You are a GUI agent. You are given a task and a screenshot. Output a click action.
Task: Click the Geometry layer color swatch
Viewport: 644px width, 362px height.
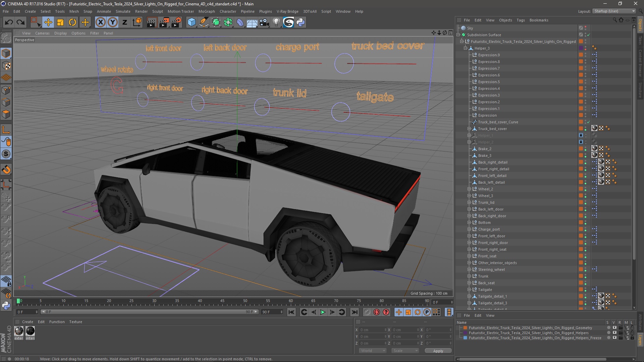coord(465,328)
